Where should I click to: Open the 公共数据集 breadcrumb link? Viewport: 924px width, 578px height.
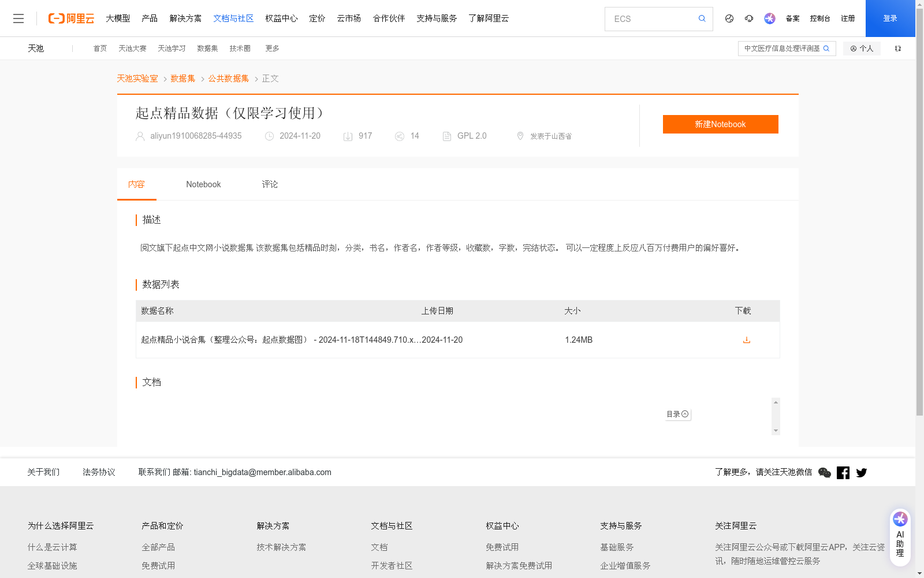(x=228, y=78)
